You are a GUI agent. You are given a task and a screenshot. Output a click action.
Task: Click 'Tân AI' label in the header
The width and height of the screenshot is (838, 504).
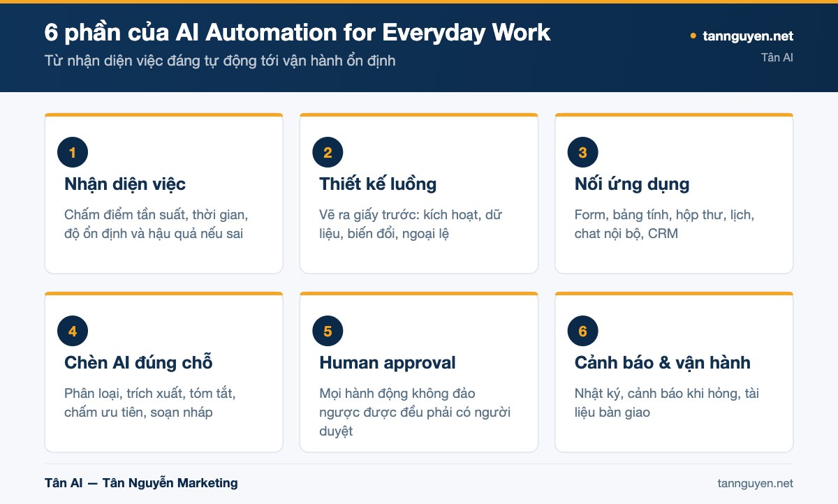pos(777,57)
